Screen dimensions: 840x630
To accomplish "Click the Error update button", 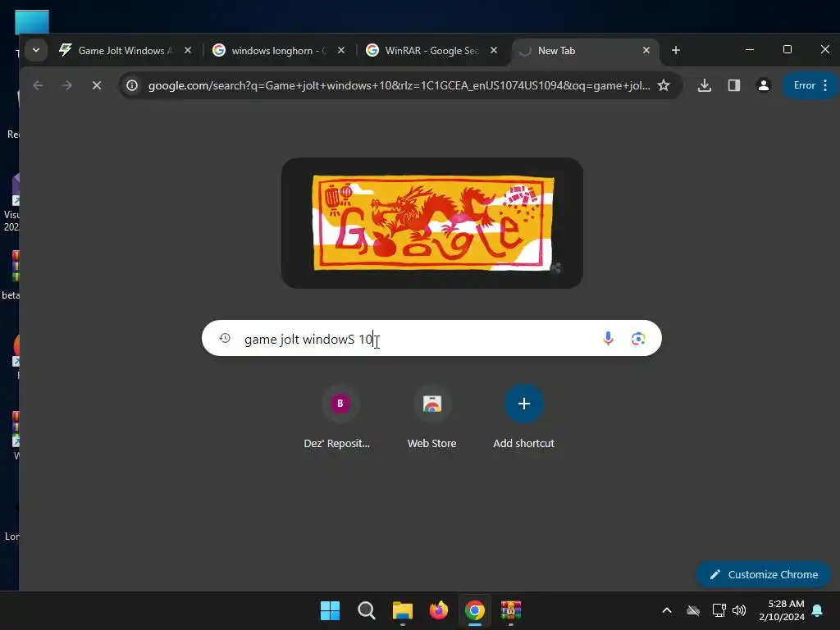I will [804, 85].
